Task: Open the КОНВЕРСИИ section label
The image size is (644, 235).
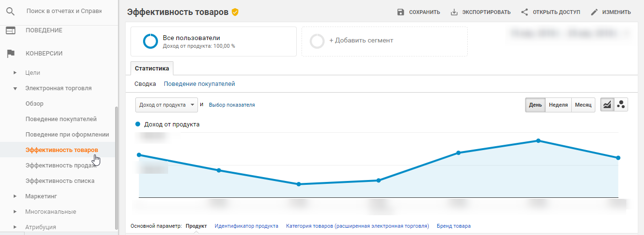Action: click(44, 54)
